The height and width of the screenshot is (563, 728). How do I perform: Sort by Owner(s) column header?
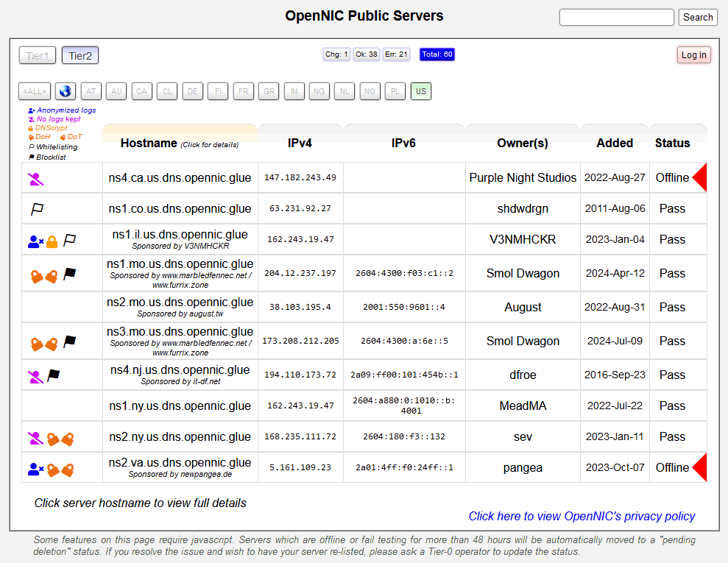[523, 144]
